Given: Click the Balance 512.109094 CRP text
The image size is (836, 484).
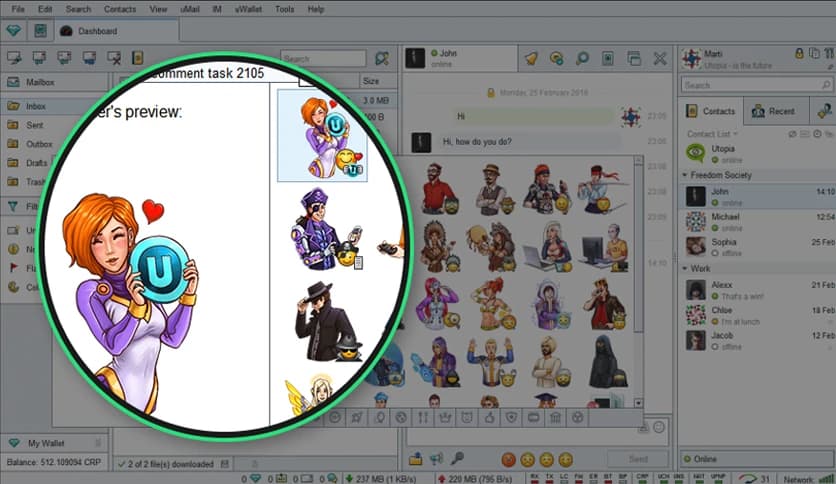Looking at the screenshot, I should 54,462.
